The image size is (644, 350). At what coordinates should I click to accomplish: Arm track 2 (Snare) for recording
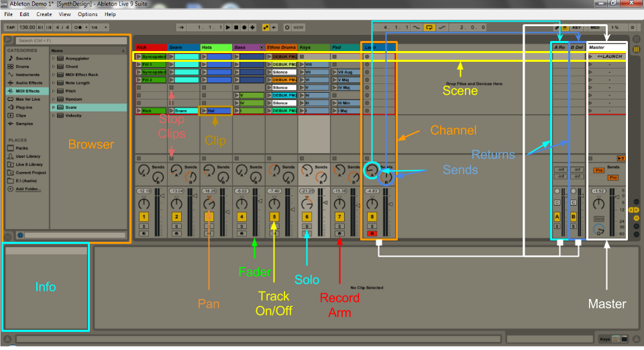[x=176, y=234]
